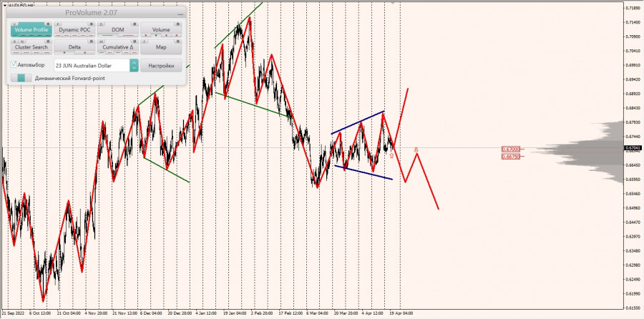The image size is (644, 319).
Task: Click date label 21 Oct 04:00
Action: point(70,313)
